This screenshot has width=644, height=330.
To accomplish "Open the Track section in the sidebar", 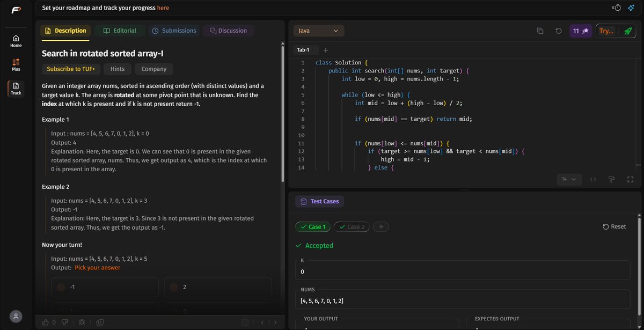I will [x=16, y=89].
